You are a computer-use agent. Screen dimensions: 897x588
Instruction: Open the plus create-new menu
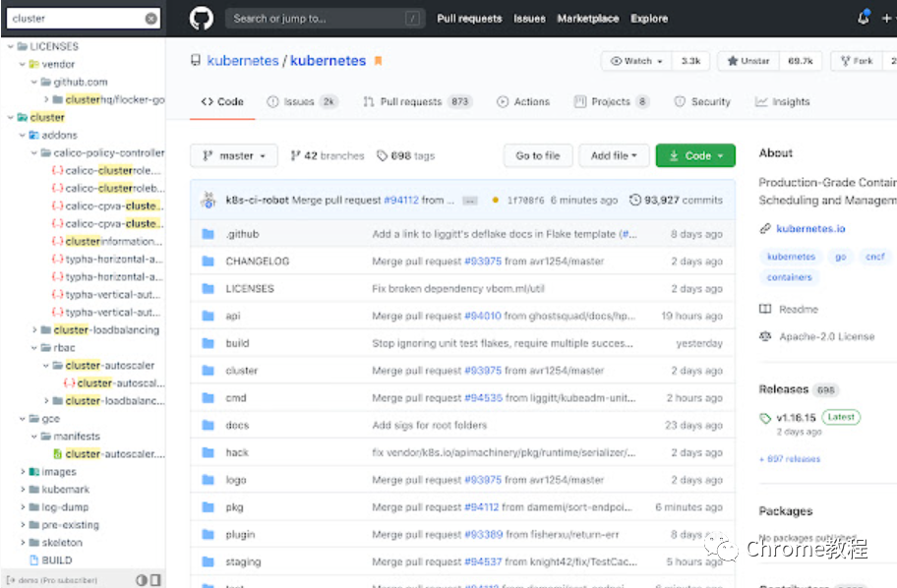(x=887, y=19)
